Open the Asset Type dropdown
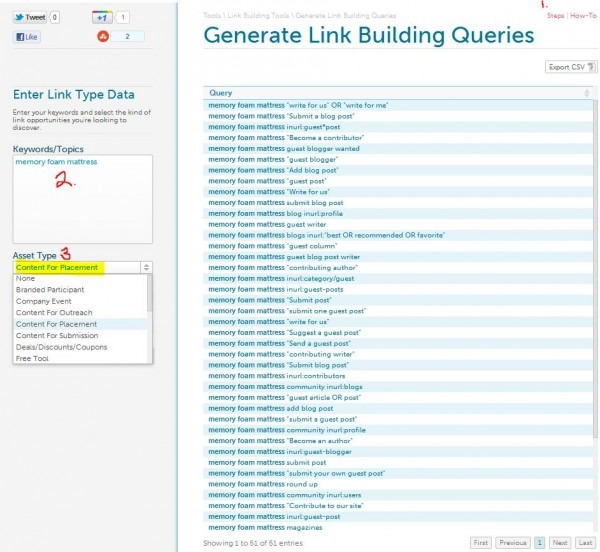The image size is (600, 552). [x=83, y=267]
